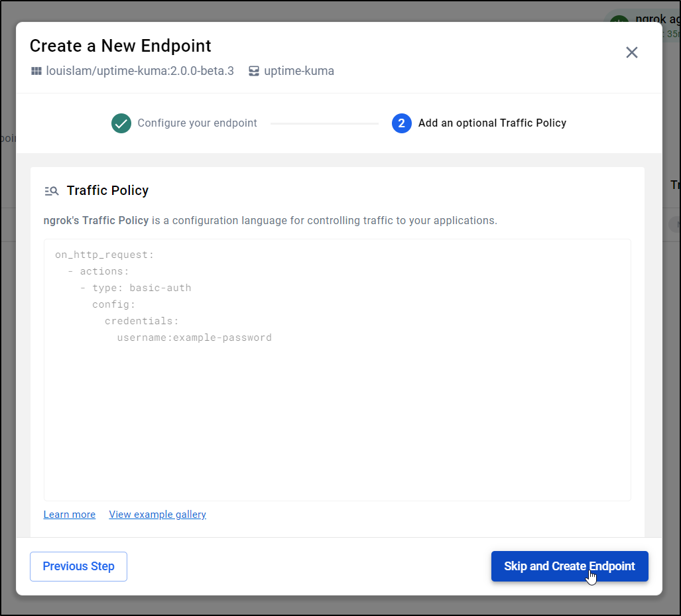Go back with the Previous Step button
Screen dimensions: 681x616
(78, 566)
